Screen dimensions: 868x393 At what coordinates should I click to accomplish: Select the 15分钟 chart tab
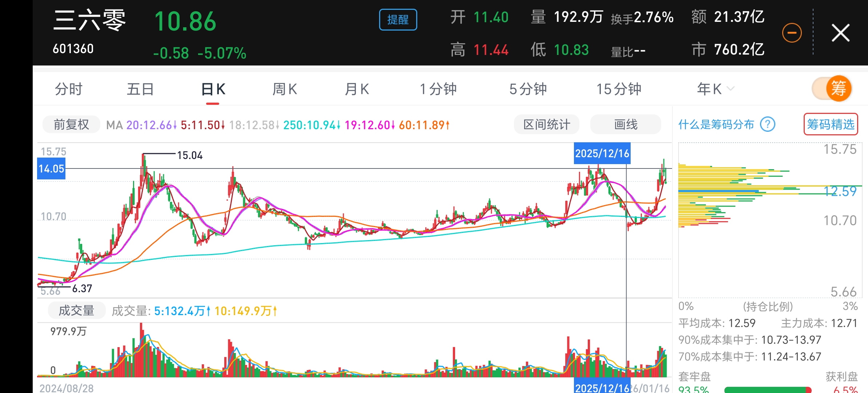[619, 89]
